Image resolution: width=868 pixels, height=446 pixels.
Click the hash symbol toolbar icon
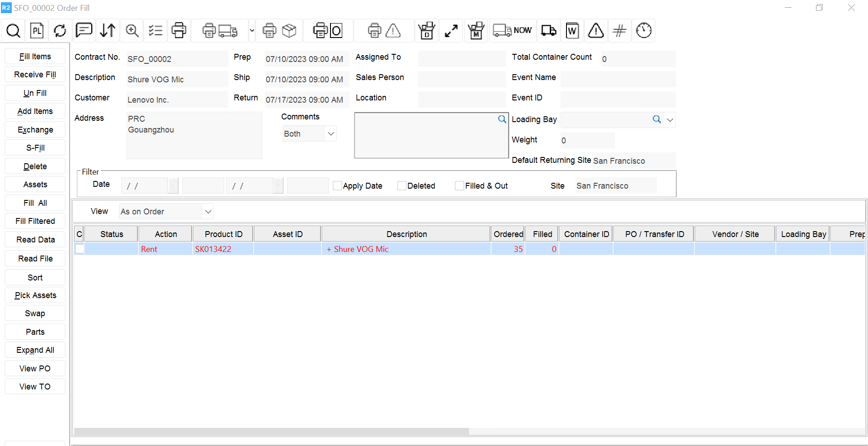pos(619,31)
